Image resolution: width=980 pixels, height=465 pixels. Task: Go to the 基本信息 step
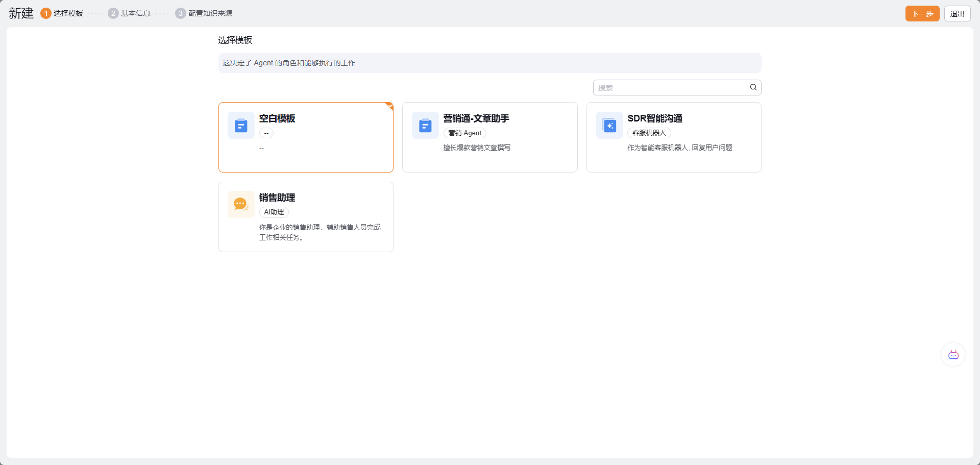click(x=136, y=13)
